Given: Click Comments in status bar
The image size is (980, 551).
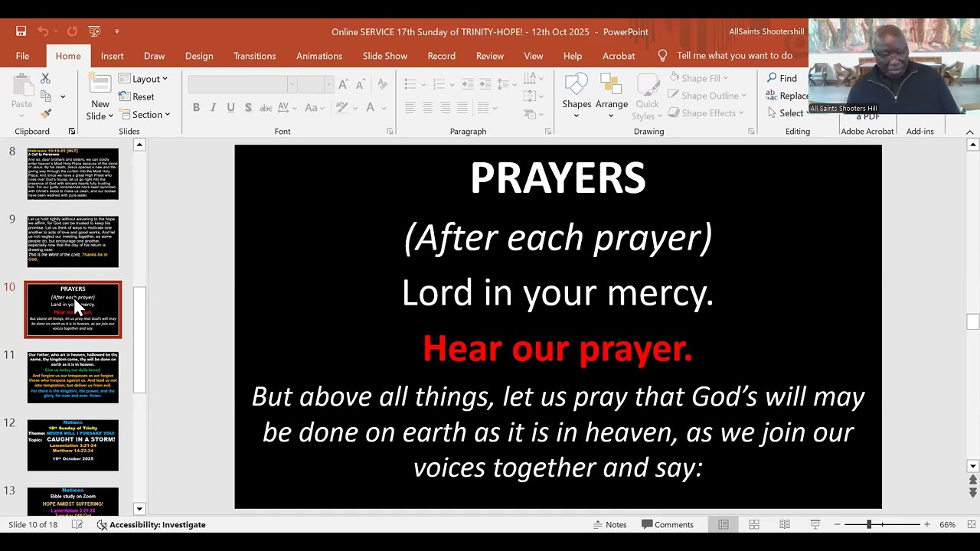Looking at the screenshot, I should pyautogui.click(x=668, y=524).
